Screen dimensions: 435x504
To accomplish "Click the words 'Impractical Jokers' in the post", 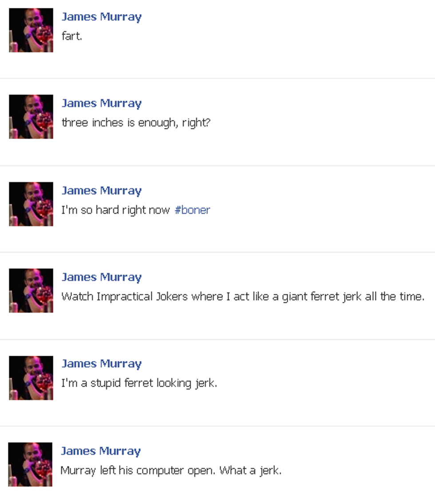I will [x=142, y=297].
